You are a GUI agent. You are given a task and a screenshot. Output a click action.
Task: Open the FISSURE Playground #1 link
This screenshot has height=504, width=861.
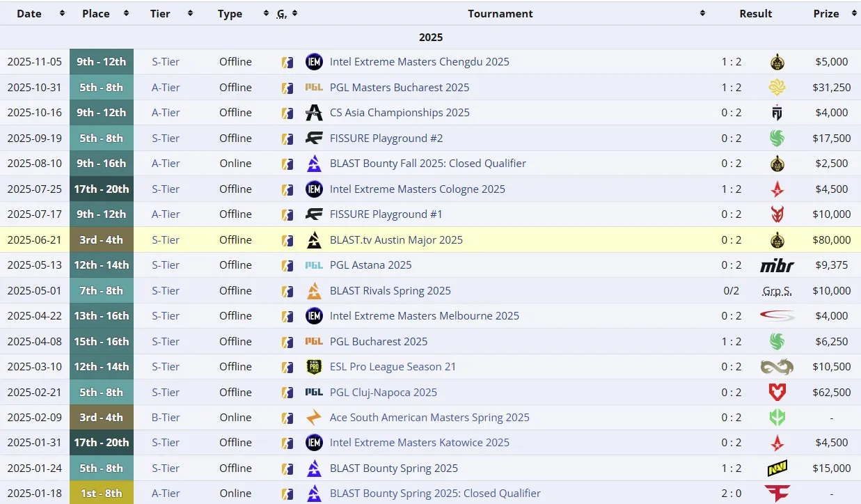[386, 214]
